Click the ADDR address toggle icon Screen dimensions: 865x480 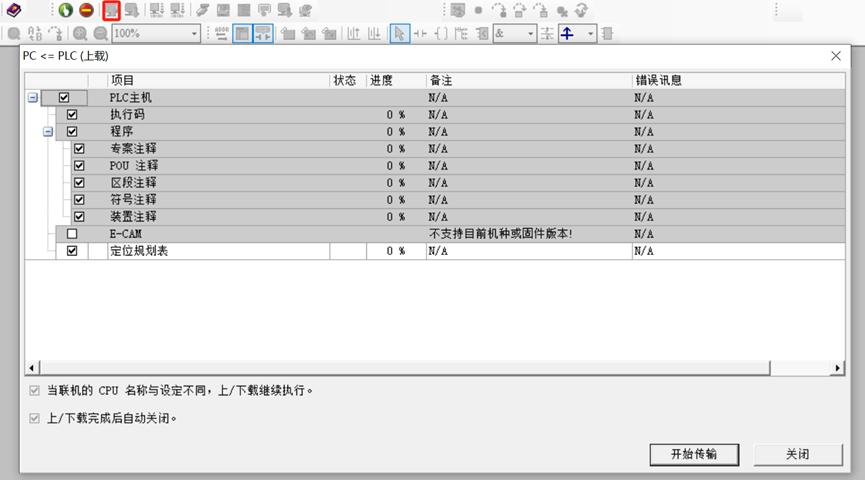coord(222,34)
